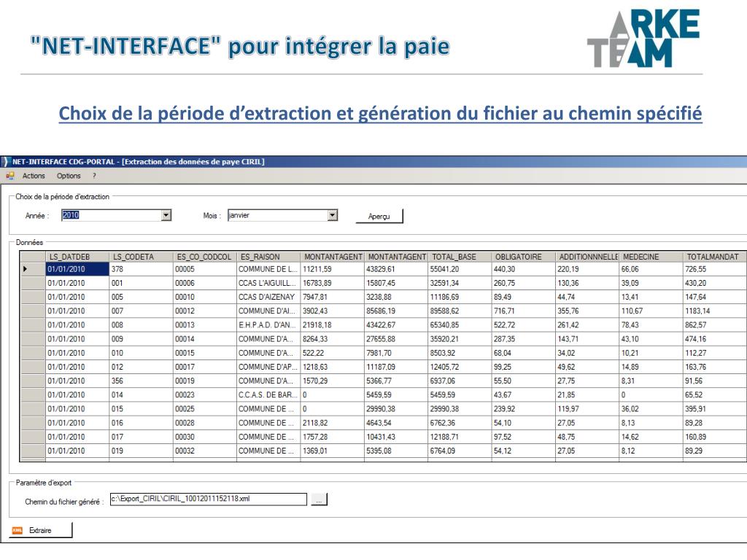Select the cell 220,19
The image size is (747, 560).
587,269
